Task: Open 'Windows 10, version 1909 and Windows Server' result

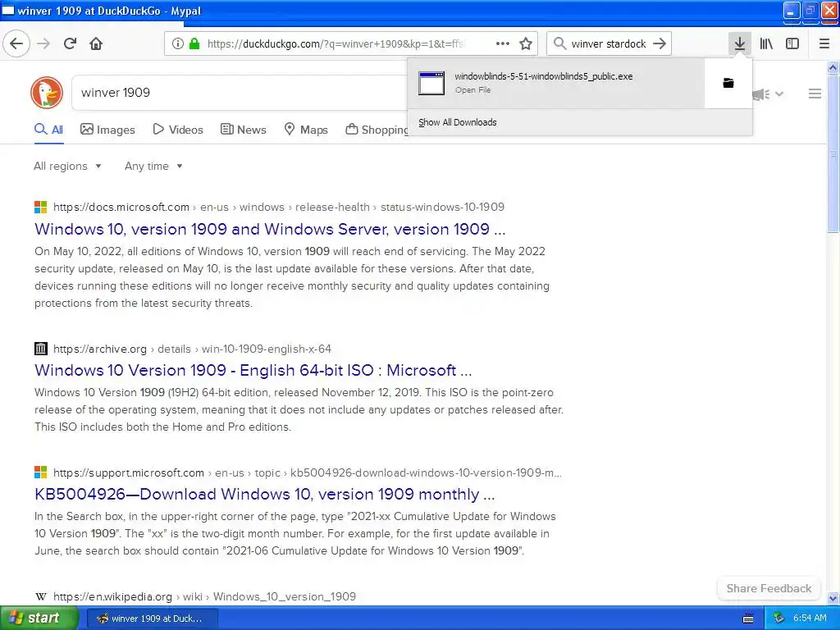Action: pos(270,230)
